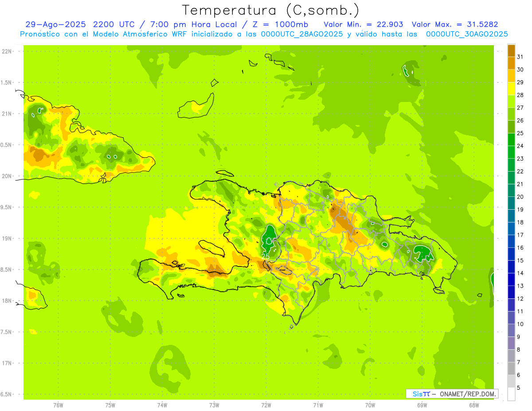
Task: Click the '18N' latitude axis label
Action: (6, 301)
